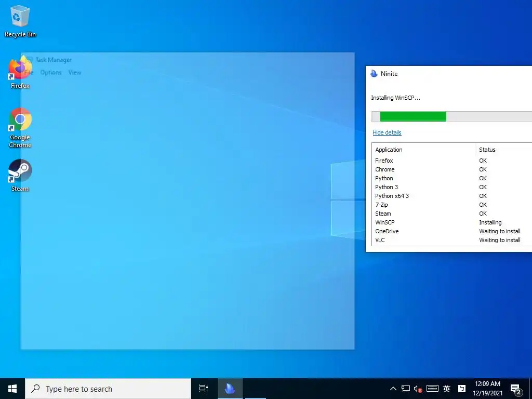Click the OK status for 7-Zip

click(x=483, y=205)
